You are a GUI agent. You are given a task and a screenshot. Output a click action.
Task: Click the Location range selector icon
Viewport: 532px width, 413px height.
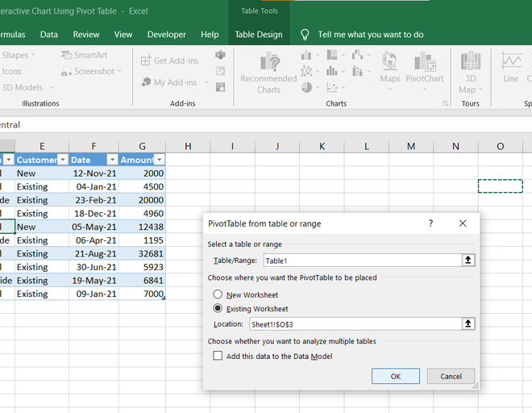click(x=468, y=323)
